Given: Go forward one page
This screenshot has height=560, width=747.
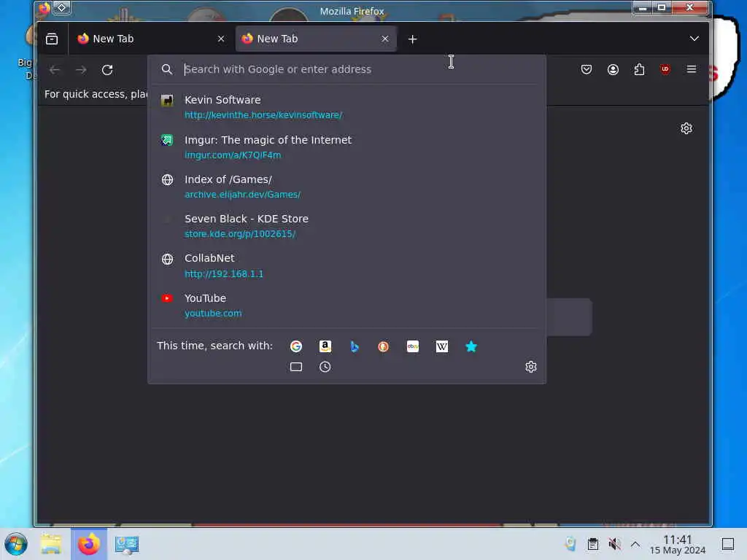Looking at the screenshot, I should point(81,70).
